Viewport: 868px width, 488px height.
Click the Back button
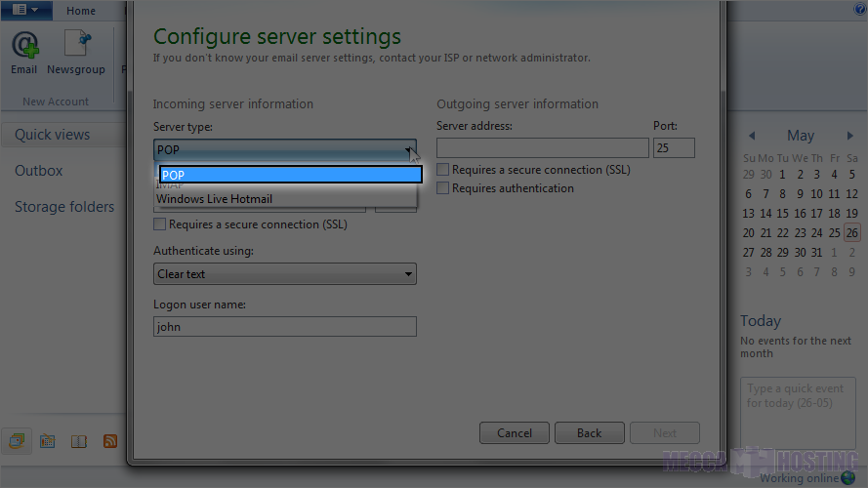589,433
